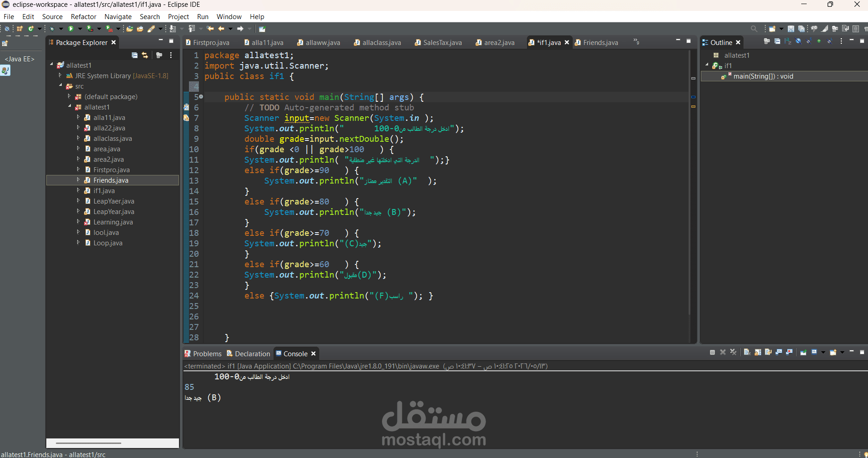Close the Package Explorer view tab

point(114,42)
